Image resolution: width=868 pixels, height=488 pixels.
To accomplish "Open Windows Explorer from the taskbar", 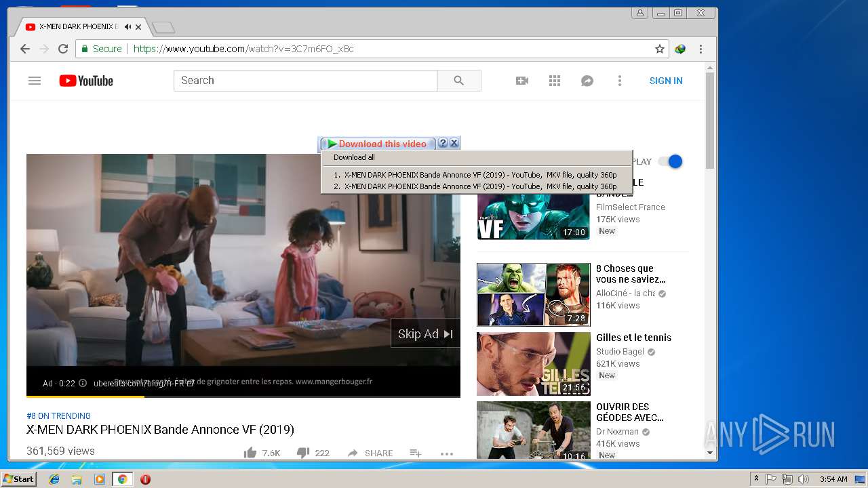I will coord(77,479).
